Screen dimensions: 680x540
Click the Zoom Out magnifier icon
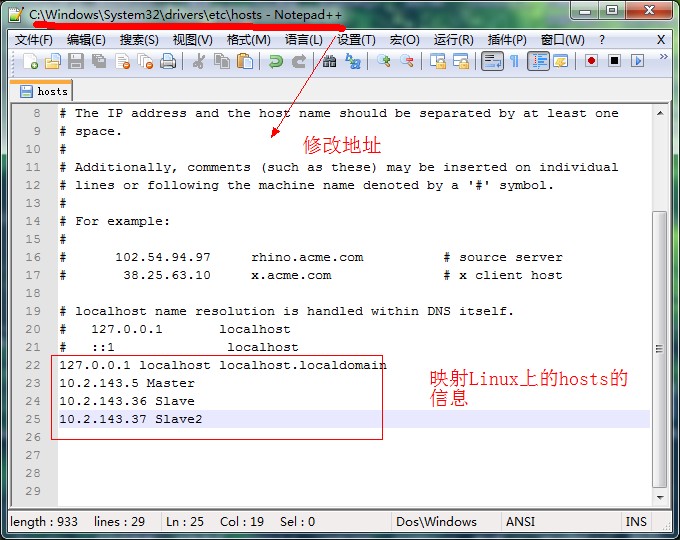click(x=407, y=61)
